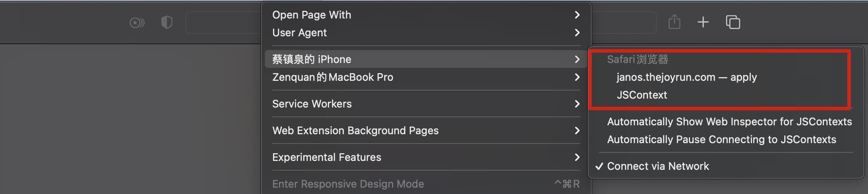The image size is (868, 194).
Task: Click the Safari address bar field
Action: click(222, 22)
